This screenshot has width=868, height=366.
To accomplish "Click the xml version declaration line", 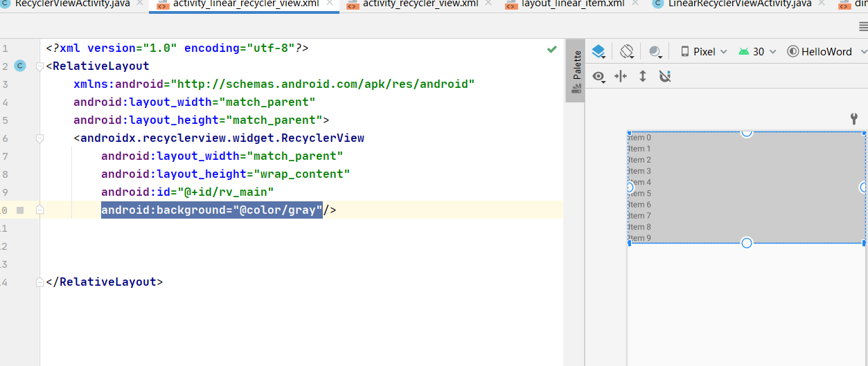I will pos(177,48).
